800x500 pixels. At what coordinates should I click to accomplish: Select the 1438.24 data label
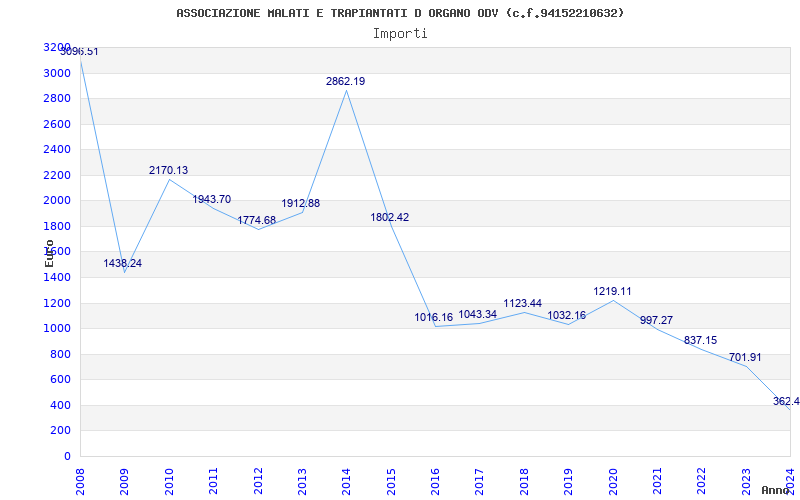coord(122,264)
